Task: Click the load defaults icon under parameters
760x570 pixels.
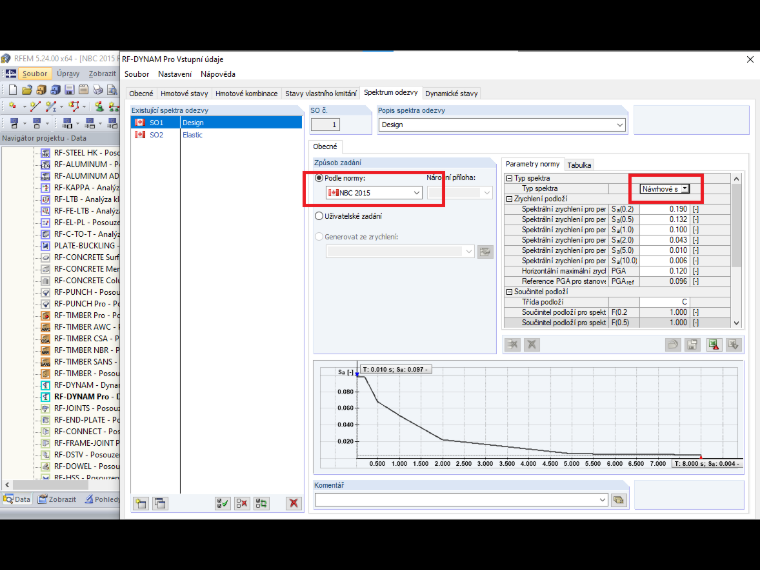Action: click(673, 345)
